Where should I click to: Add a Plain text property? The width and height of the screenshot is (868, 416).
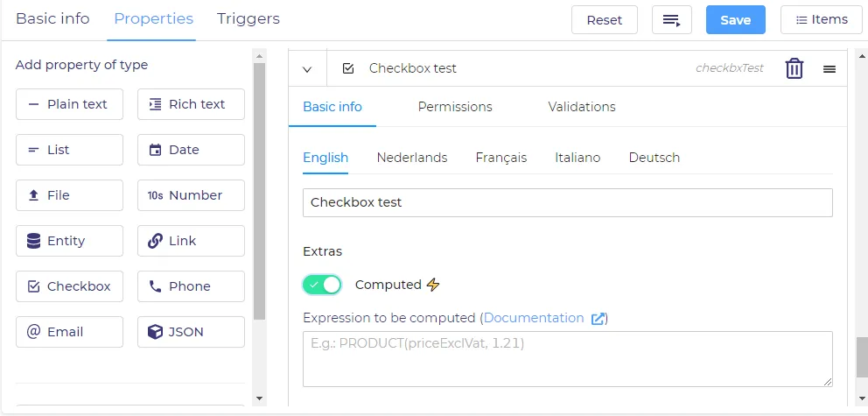pyautogui.click(x=69, y=104)
